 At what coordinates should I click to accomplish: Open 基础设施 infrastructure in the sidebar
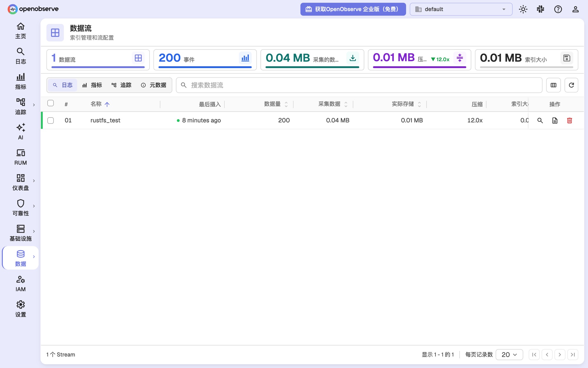pyautogui.click(x=21, y=233)
